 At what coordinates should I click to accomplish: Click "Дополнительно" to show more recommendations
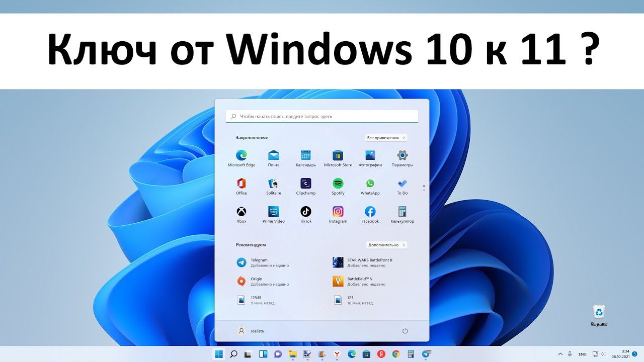pos(386,245)
